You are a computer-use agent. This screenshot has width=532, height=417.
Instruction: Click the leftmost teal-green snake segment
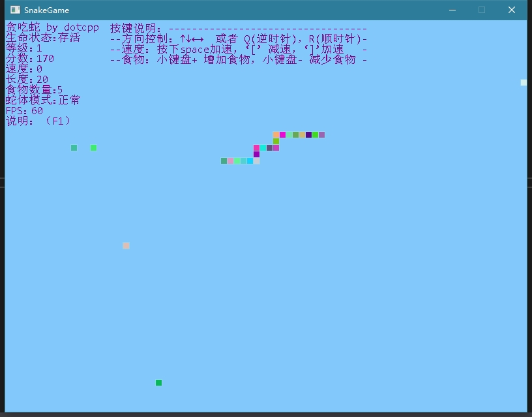point(224,161)
